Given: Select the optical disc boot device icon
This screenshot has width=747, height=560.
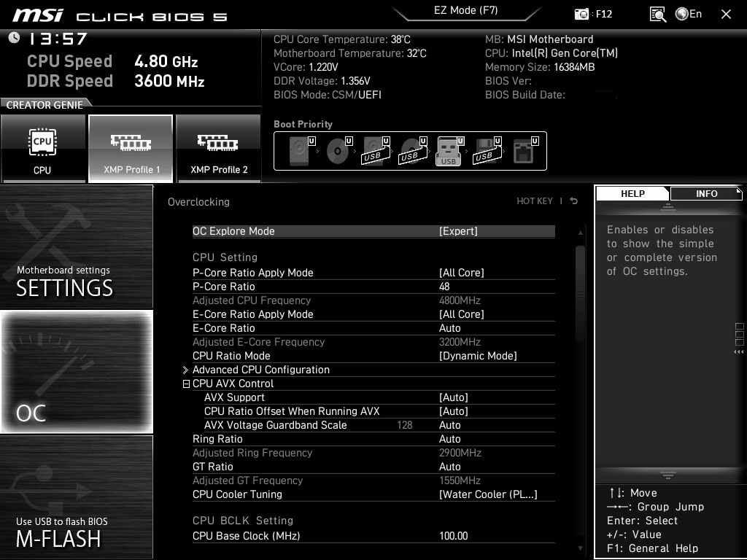Looking at the screenshot, I should (x=338, y=151).
